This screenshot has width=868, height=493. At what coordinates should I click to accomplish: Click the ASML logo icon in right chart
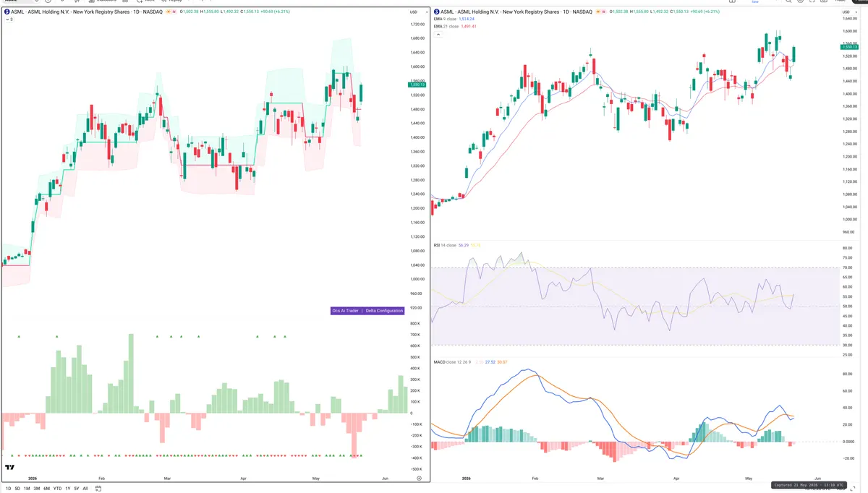click(436, 12)
